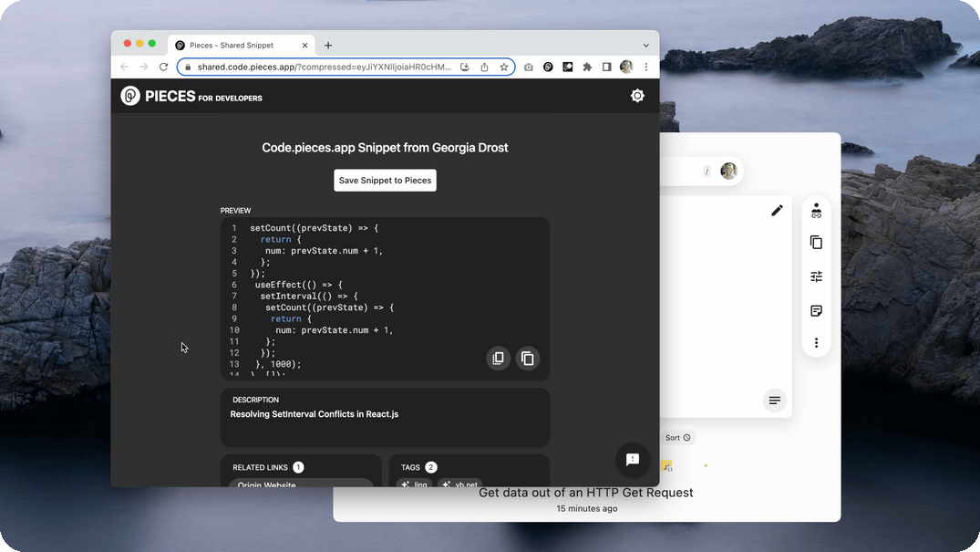Click the TAGS count badge
The height and width of the screenshot is (552, 980).
tap(430, 467)
